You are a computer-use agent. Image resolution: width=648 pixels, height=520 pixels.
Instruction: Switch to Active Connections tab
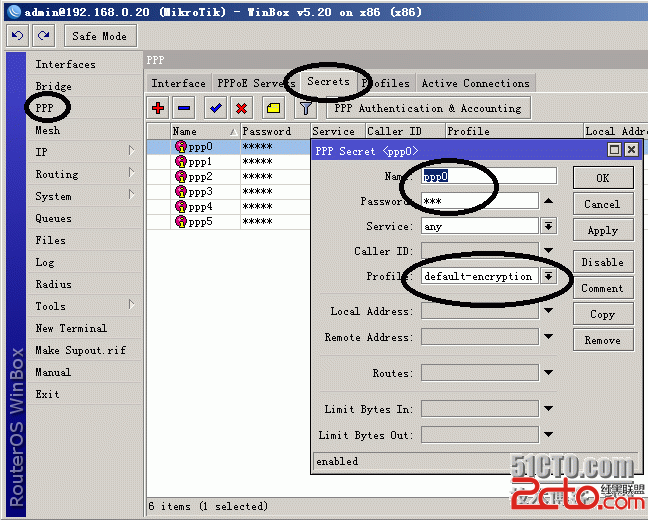click(x=475, y=83)
